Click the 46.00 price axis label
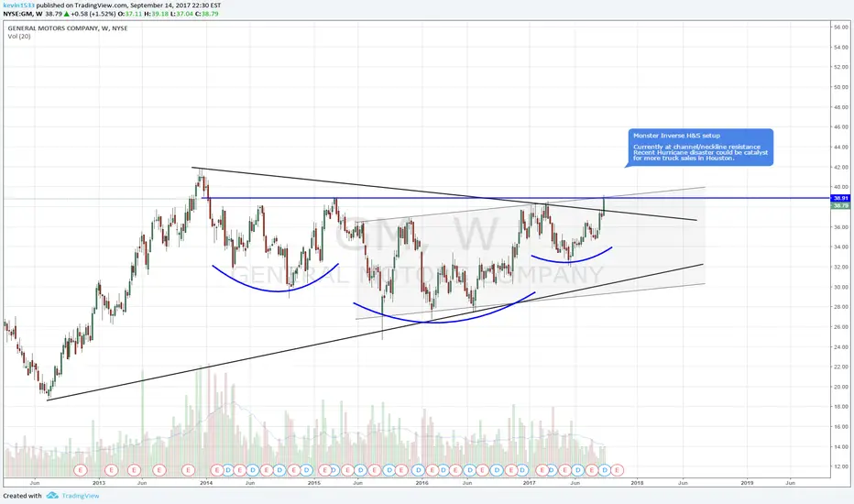The image size is (854, 504). 840,127
